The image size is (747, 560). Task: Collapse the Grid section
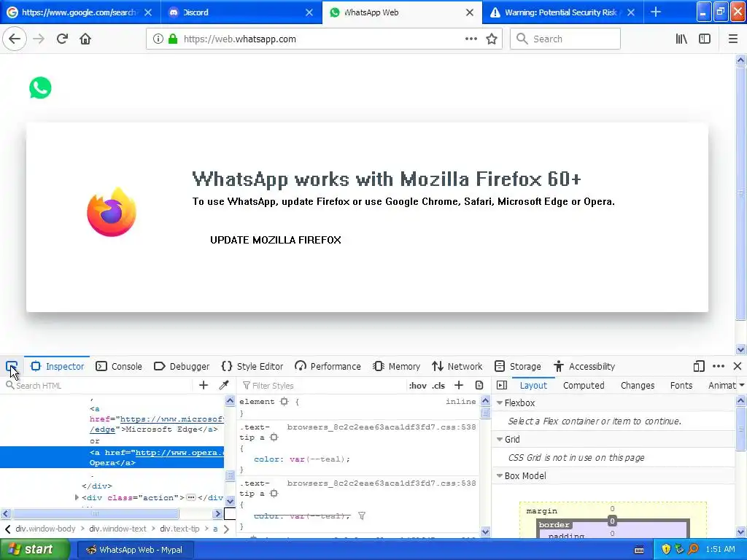tap(500, 439)
